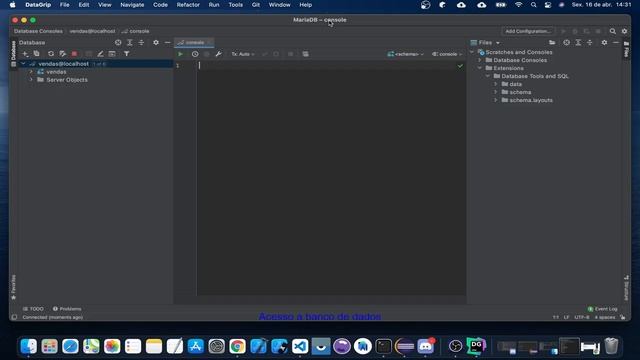Click Select Opened File icon in Files panel
This screenshot has height=360, width=640.
click(x=566, y=42)
